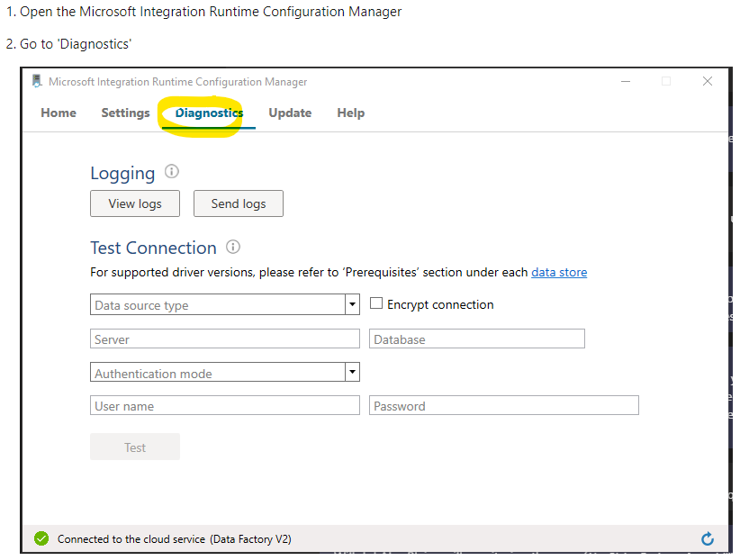Click the 'Logging' heading
This screenshot has height=560, width=740.
pos(122,174)
